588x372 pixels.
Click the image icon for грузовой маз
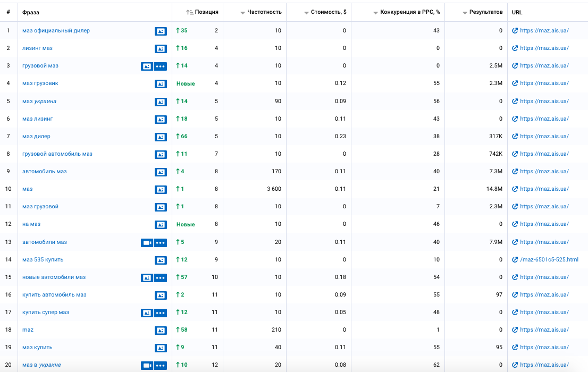[x=147, y=66]
